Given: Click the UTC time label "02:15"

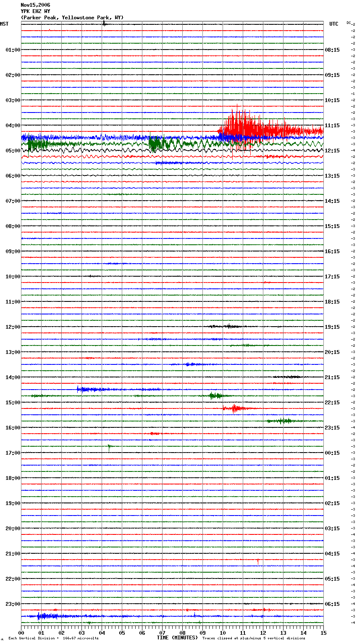Looking at the screenshot, I should pyautogui.click(x=332, y=503).
